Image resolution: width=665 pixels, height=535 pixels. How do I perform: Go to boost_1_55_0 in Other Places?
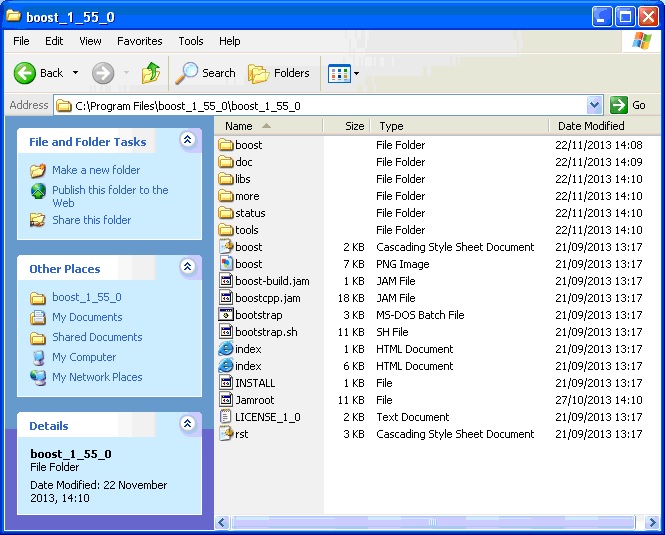[x=87, y=297]
